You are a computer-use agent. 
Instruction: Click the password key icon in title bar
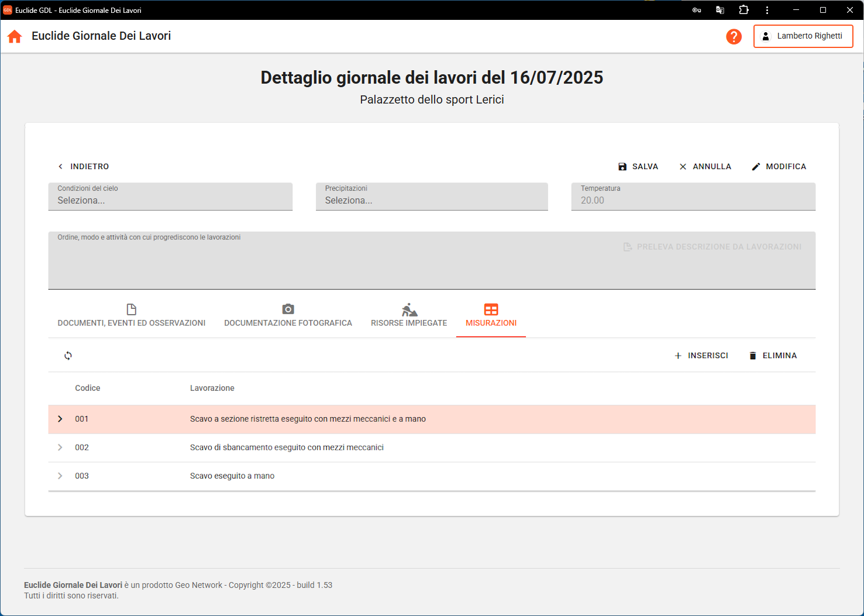pyautogui.click(x=696, y=10)
